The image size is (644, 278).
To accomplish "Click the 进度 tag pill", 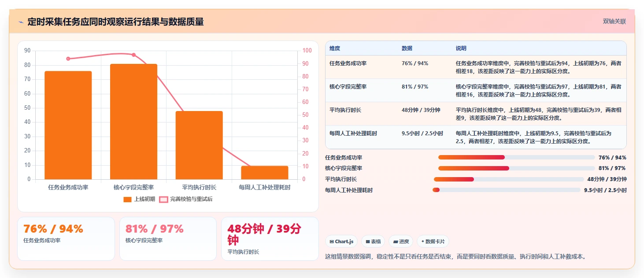I will coord(401,241).
